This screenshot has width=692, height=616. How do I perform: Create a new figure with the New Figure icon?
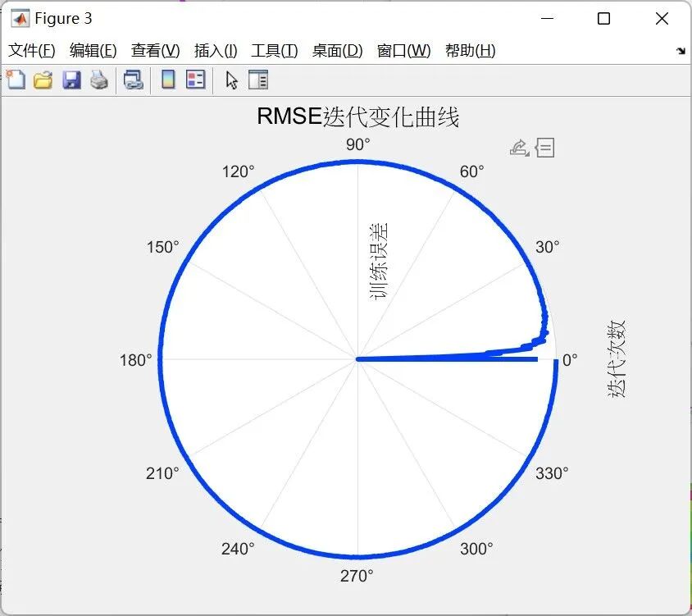coord(15,80)
